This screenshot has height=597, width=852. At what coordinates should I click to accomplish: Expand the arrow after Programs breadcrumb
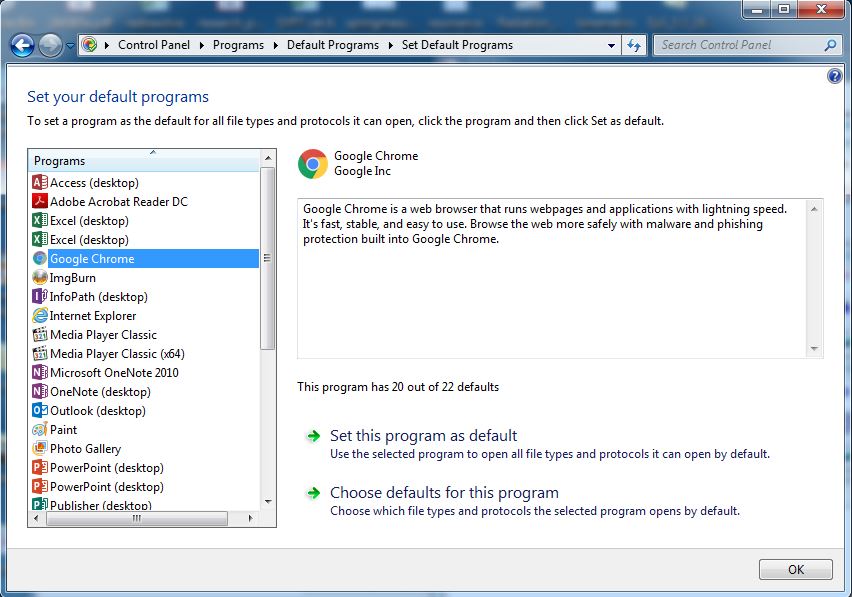pyautogui.click(x=275, y=45)
